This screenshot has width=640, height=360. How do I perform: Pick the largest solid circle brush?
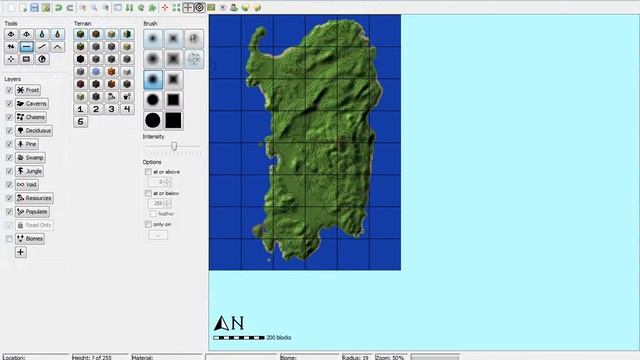click(153, 120)
